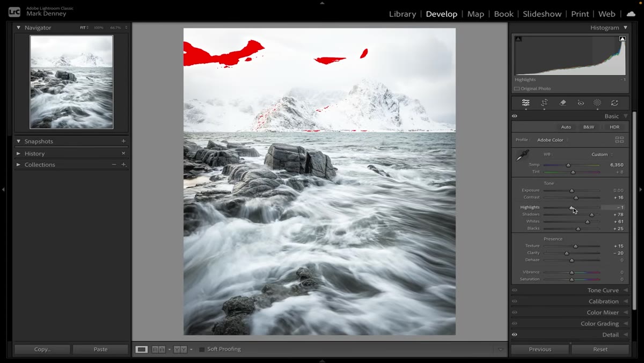Expand the Calibration panel
The width and height of the screenshot is (644, 363).
coord(625,301)
